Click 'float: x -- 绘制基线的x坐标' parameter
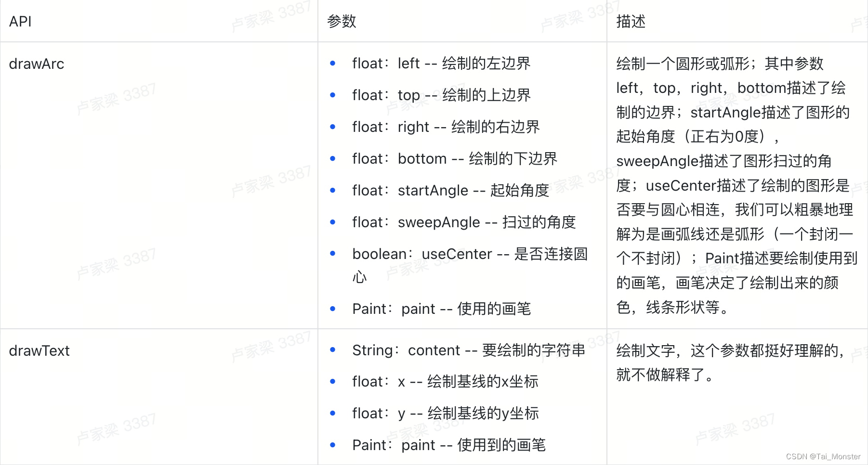Screen dimensions: 868x465 tap(446, 382)
